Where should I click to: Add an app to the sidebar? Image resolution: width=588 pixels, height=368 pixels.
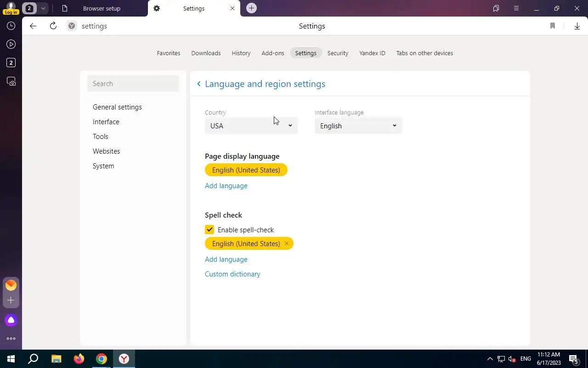coord(11,300)
